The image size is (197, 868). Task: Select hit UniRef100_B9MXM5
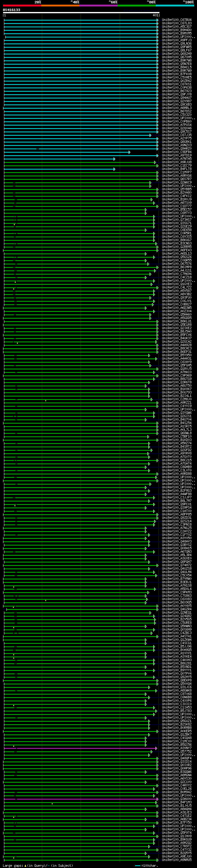pos(176,33)
